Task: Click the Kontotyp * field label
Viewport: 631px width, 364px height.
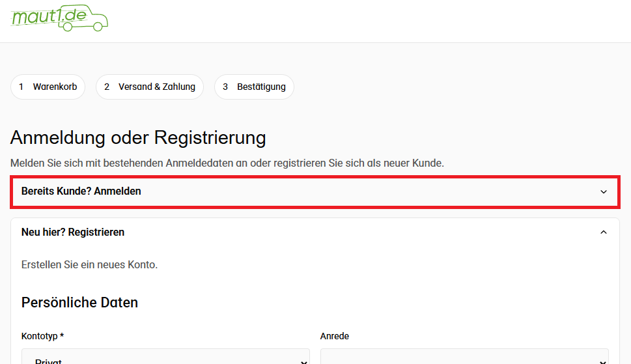Action: click(x=42, y=336)
